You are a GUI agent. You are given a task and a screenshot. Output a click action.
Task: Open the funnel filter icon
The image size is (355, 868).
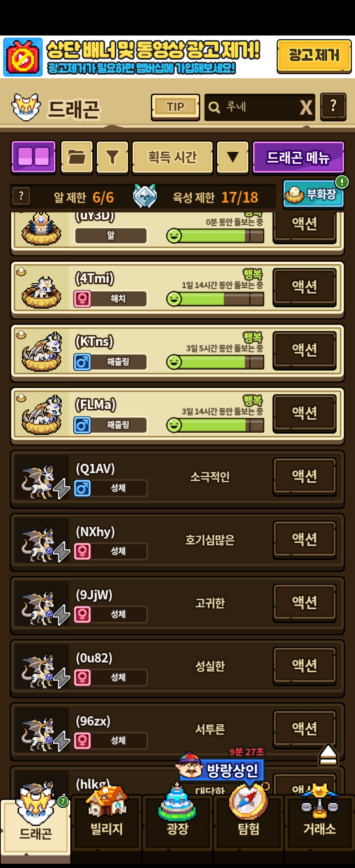[112, 157]
